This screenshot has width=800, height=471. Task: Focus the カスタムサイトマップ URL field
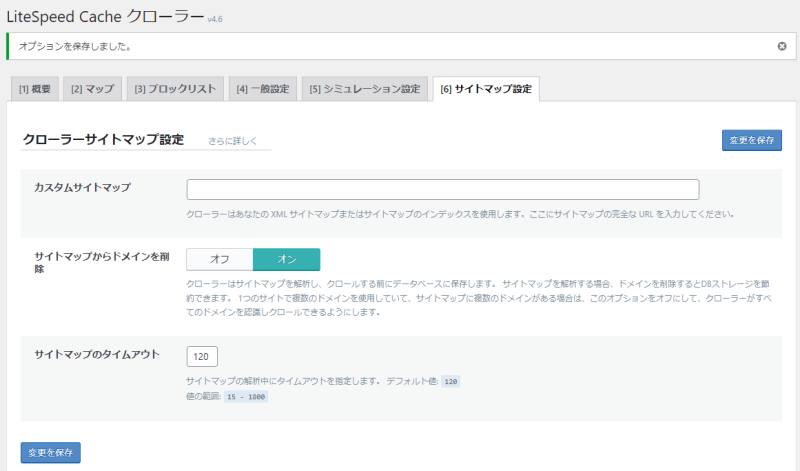click(442, 190)
